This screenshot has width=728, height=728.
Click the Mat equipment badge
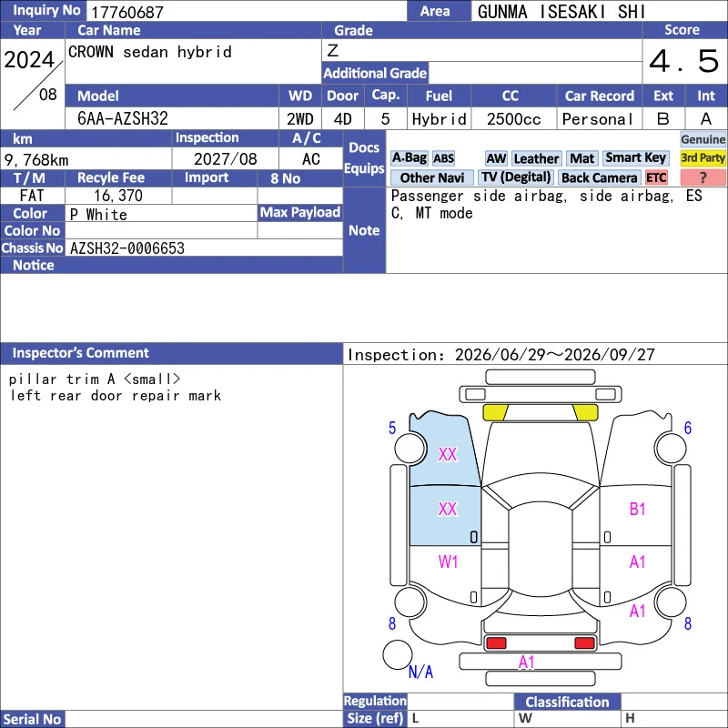[x=582, y=158]
